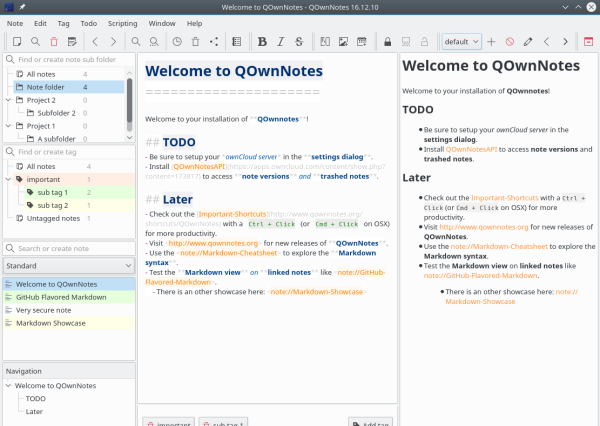Click the search notes magnifier icon
This screenshot has width=600, height=426.
click(x=35, y=41)
